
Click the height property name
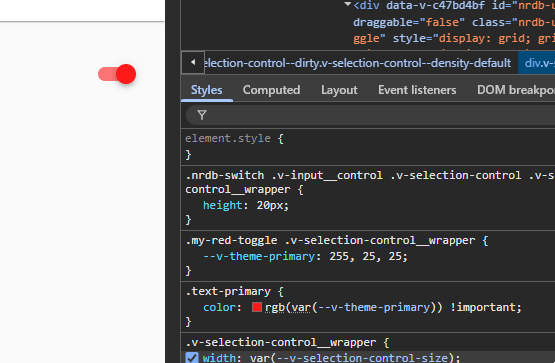(x=223, y=205)
